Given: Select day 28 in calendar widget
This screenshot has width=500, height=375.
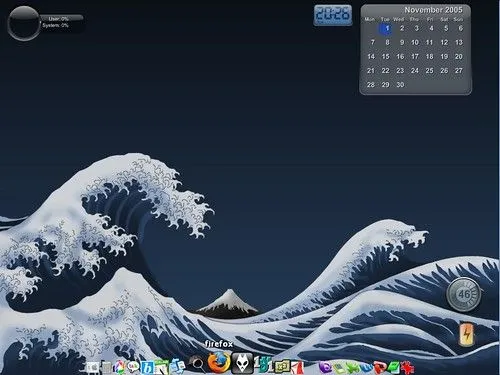Looking at the screenshot, I should [371, 85].
